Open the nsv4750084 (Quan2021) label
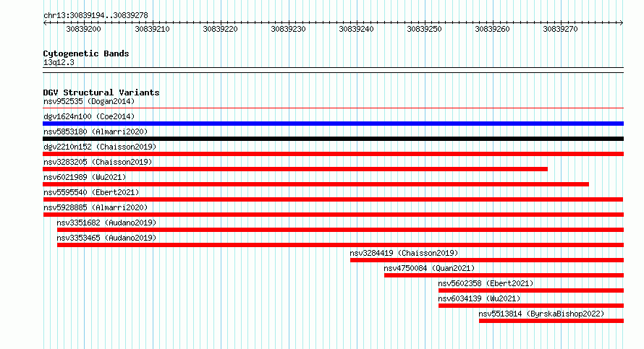The image size is (644, 349). pos(429,268)
